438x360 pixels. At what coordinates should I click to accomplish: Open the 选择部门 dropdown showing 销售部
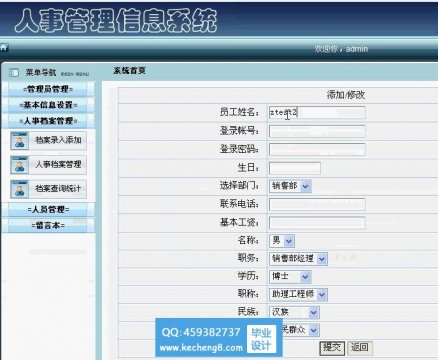[290, 186]
